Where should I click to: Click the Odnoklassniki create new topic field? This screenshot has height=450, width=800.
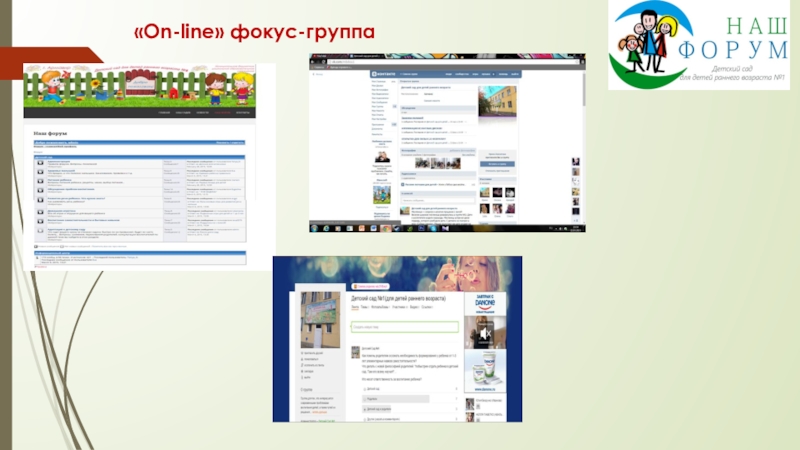click(x=405, y=327)
